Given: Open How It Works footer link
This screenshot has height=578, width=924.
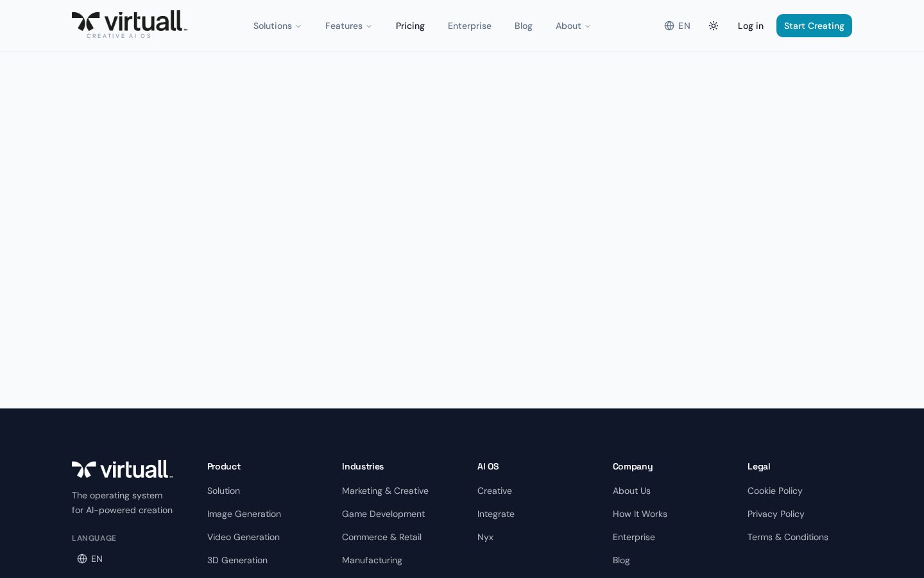Looking at the screenshot, I should tap(640, 514).
